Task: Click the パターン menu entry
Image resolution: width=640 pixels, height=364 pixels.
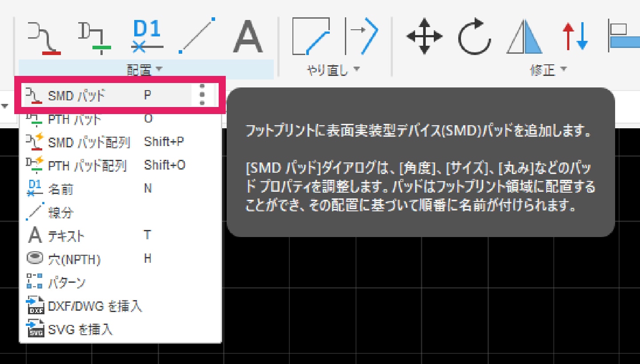Action: (x=67, y=283)
